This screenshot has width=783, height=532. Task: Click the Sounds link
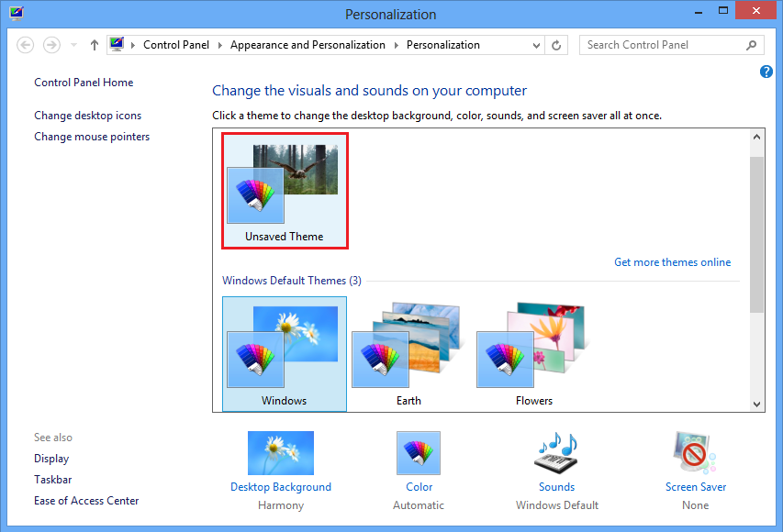[557, 486]
